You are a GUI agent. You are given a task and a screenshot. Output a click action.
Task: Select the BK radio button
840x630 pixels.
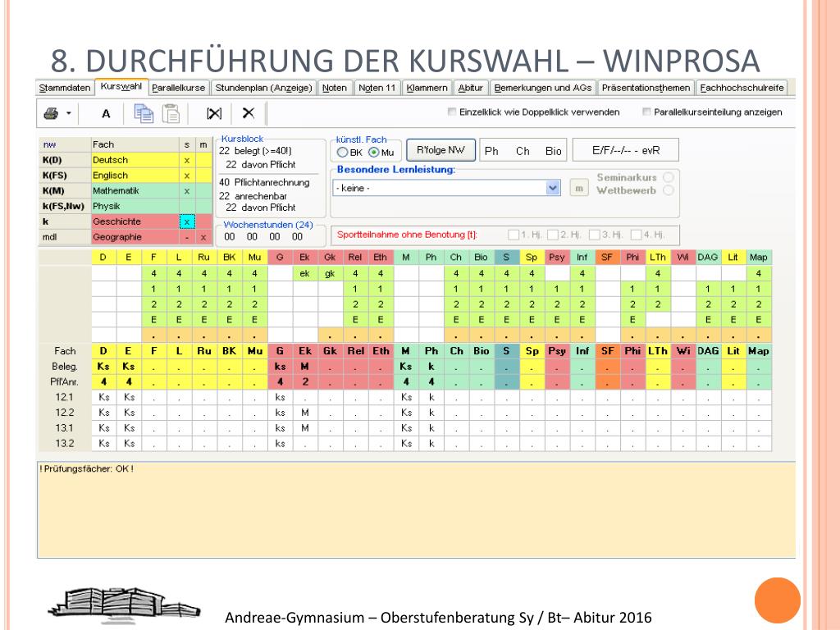click(342, 153)
